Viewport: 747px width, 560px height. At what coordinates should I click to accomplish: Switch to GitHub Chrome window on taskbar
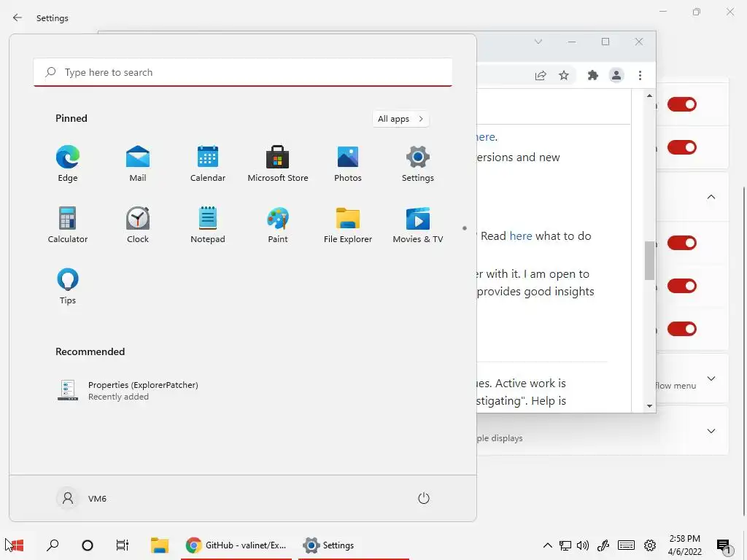click(237, 545)
